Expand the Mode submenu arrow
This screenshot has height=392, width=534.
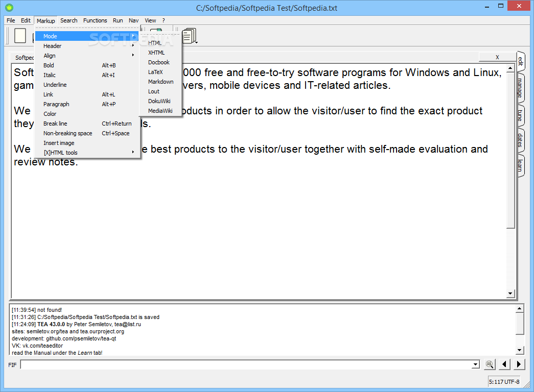click(x=133, y=36)
